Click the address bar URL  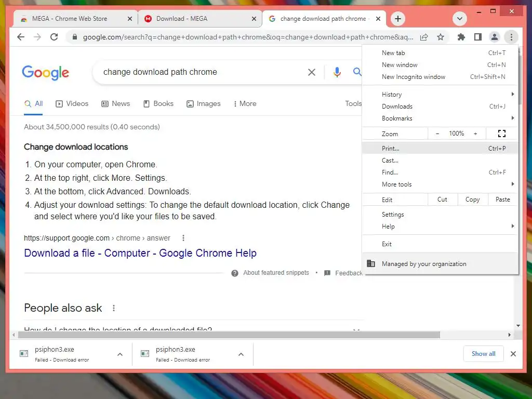click(x=248, y=37)
